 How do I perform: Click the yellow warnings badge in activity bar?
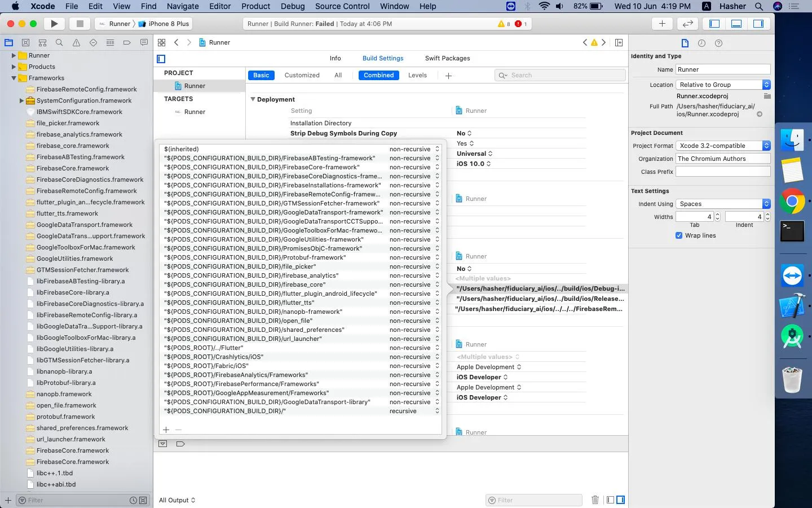pos(504,24)
